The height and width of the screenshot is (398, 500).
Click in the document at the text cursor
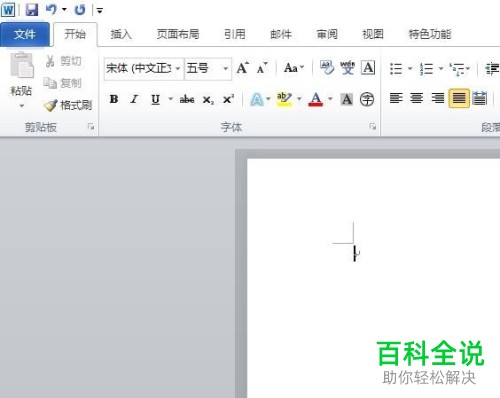coord(355,253)
